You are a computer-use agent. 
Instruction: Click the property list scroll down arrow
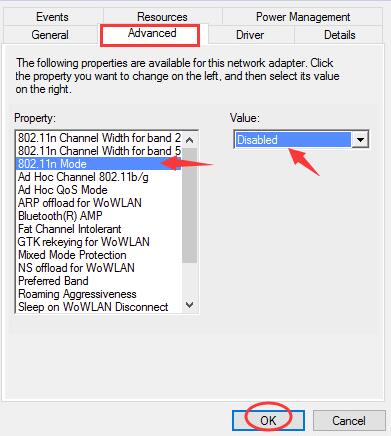[x=189, y=304]
